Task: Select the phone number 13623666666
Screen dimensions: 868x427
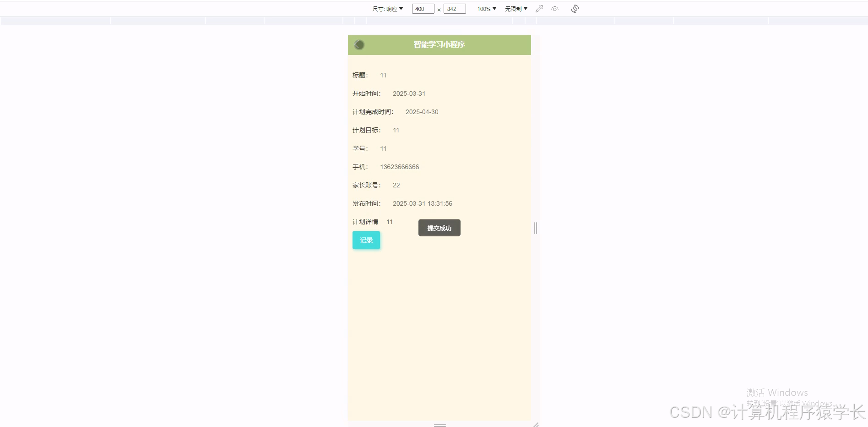Action: coord(399,167)
